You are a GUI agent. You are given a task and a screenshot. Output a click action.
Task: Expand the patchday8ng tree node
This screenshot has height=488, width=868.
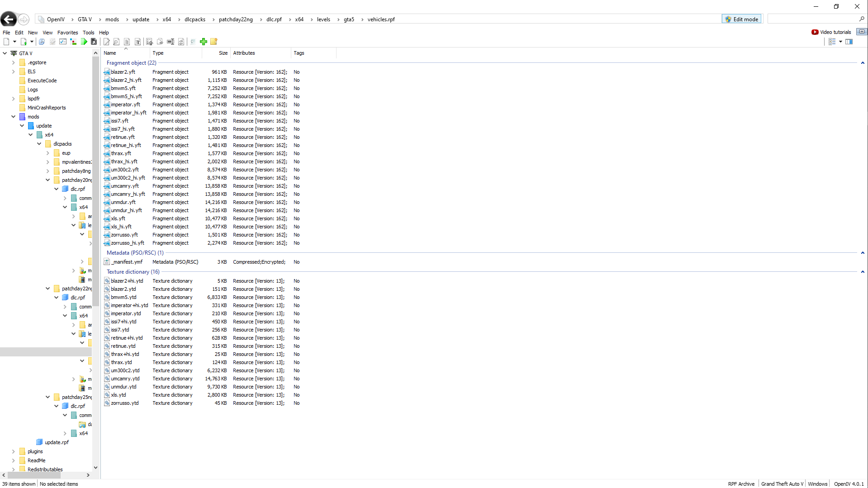coord(47,171)
